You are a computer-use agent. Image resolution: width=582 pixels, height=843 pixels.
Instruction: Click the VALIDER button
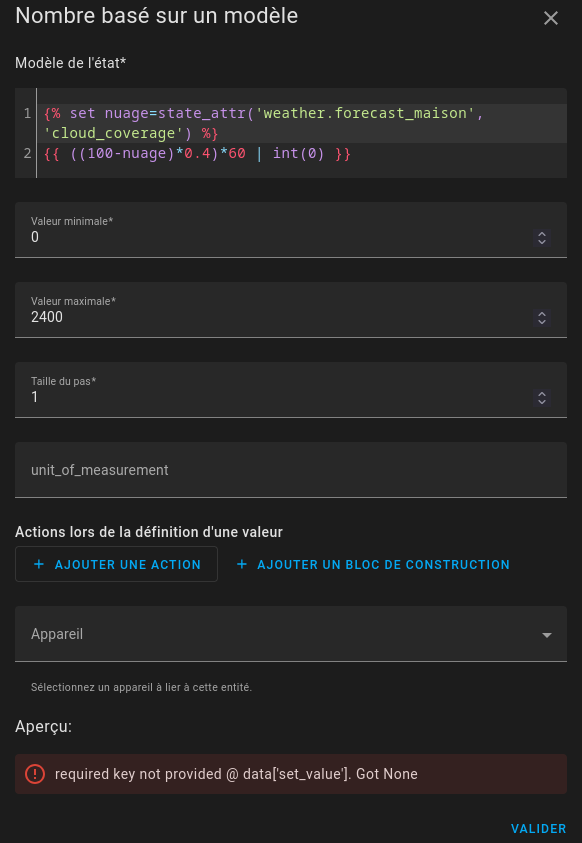click(x=538, y=828)
